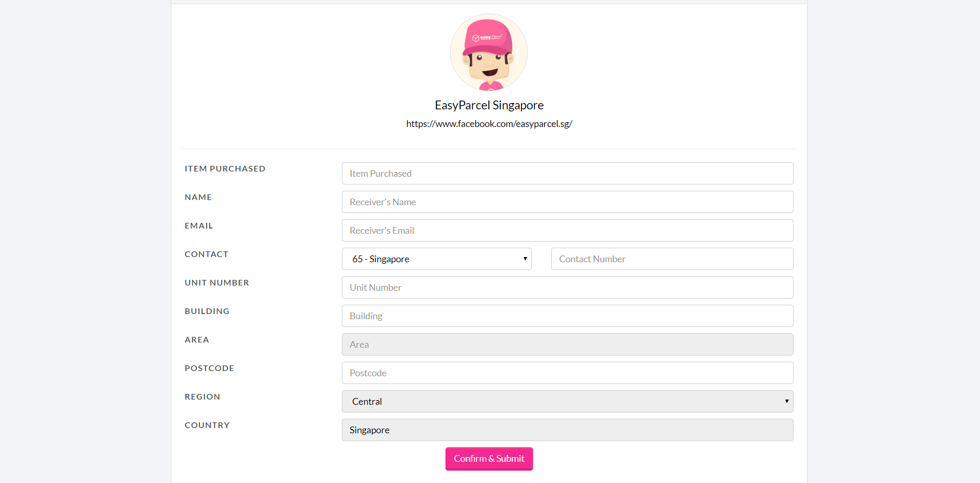Click the EMAIL field label
This screenshot has width=980, height=483.
(x=199, y=226)
